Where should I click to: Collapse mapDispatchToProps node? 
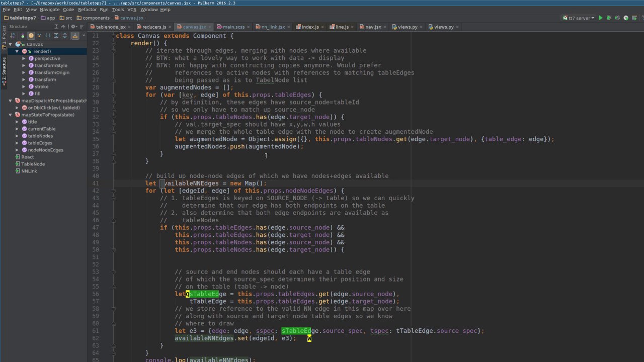(10, 101)
